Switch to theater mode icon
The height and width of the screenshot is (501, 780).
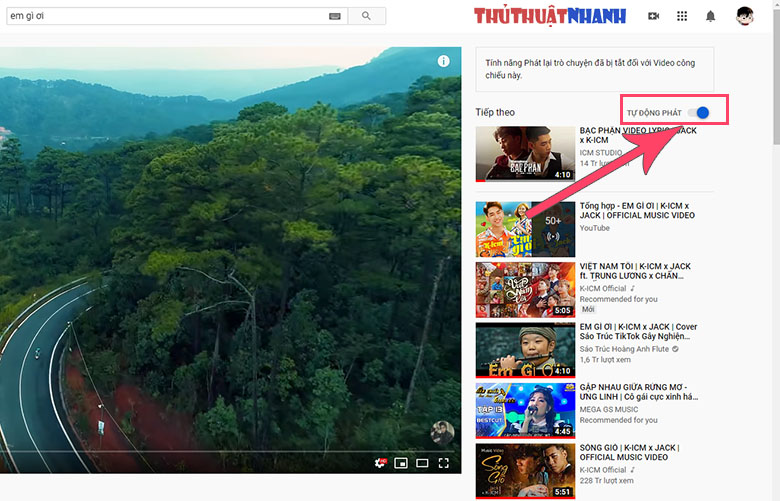tap(422, 463)
